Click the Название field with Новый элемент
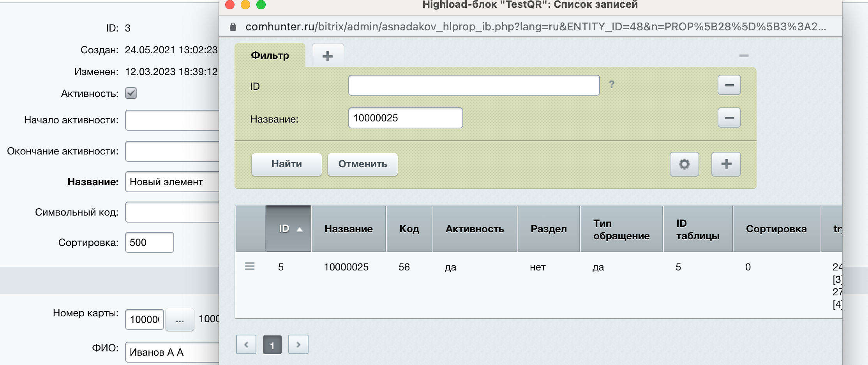Viewport: 868px width, 365px height. tap(172, 182)
